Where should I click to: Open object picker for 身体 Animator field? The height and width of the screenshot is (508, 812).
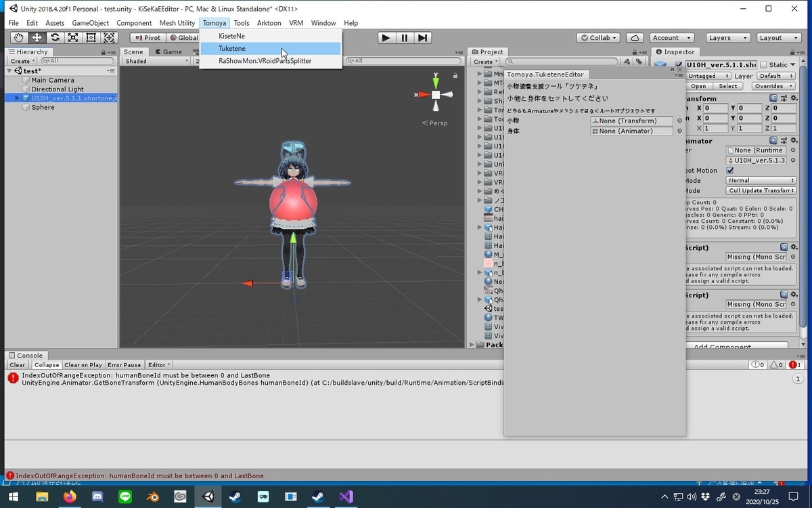(x=679, y=131)
